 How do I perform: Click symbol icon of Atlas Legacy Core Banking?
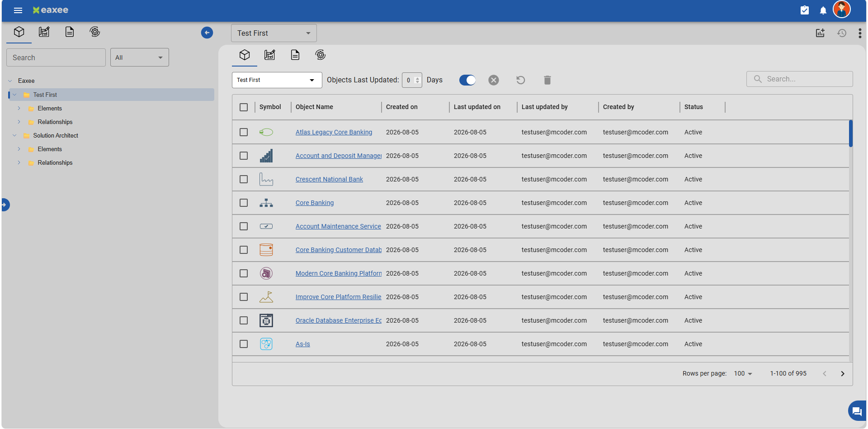(266, 132)
